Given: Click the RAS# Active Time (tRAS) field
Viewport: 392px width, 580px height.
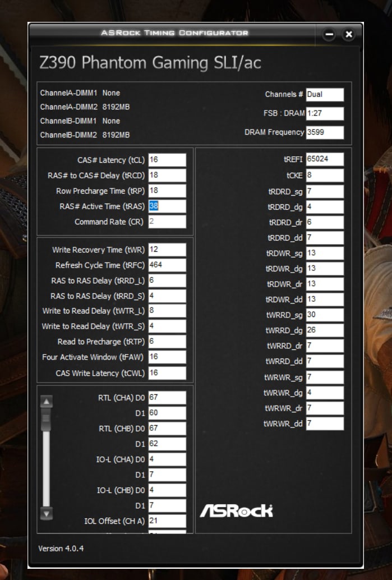Looking at the screenshot, I should pyautogui.click(x=167, y=206).
